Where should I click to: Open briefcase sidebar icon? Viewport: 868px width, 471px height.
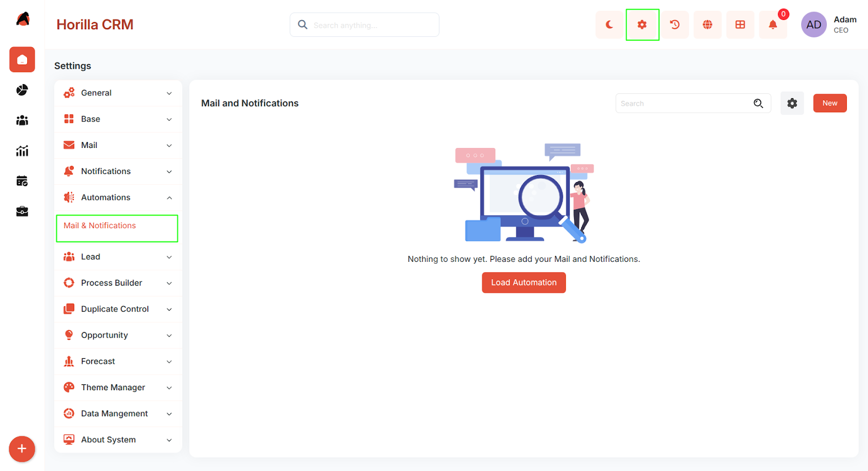pos(22,211)
